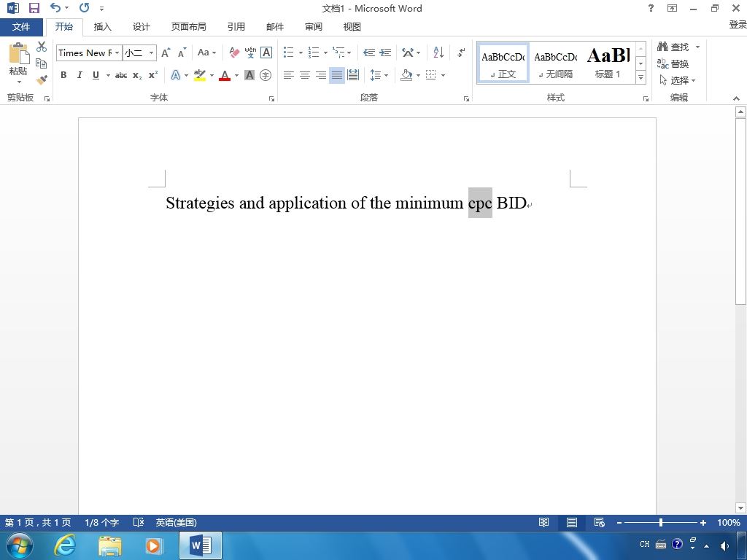Toggle bold formatting
This screenshot has height=560, width=747.
pyautogui.click(x=63, y=75)
